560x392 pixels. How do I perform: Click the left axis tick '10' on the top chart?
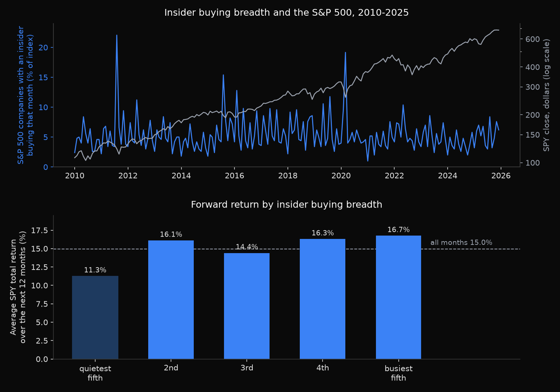pyautogui.click(x=44, y=108)
